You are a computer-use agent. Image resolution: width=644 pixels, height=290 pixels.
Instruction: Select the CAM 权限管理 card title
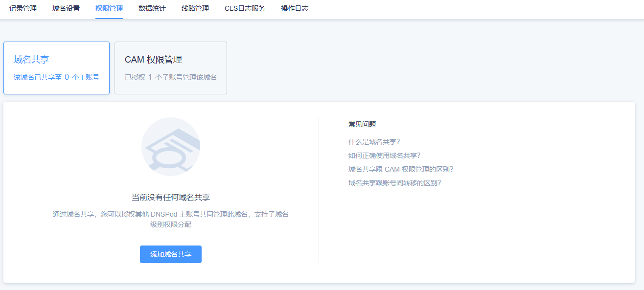tap(154, 60)
